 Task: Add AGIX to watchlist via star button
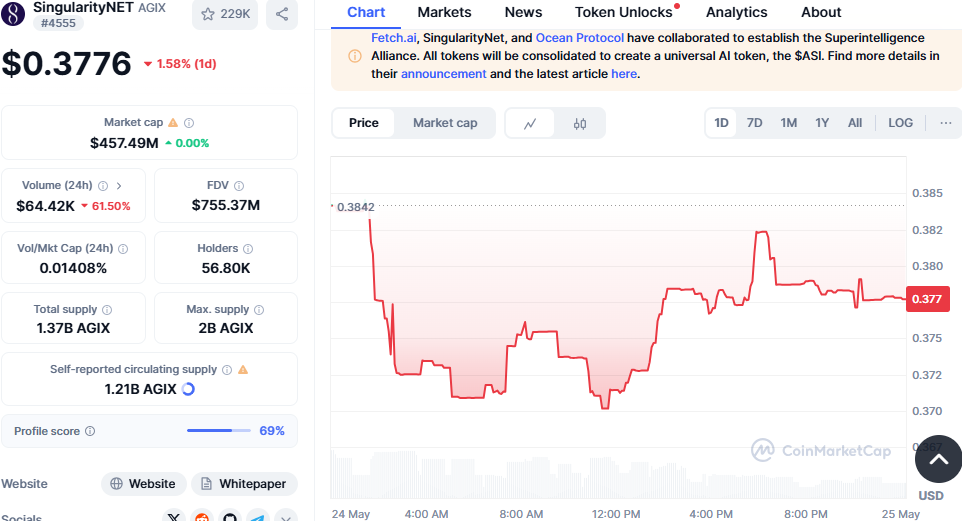pos(225,14)
